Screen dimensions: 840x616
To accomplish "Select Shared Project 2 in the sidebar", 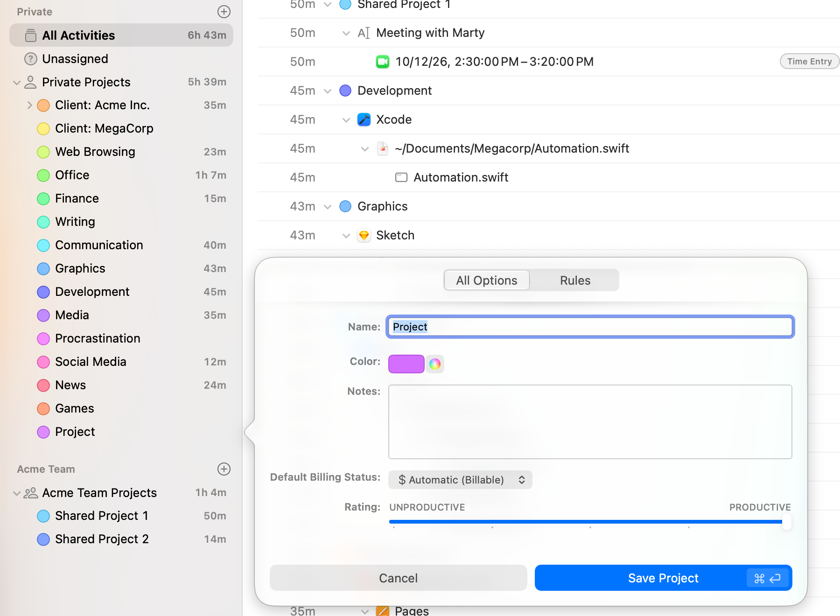I will [x=121, y=539].
